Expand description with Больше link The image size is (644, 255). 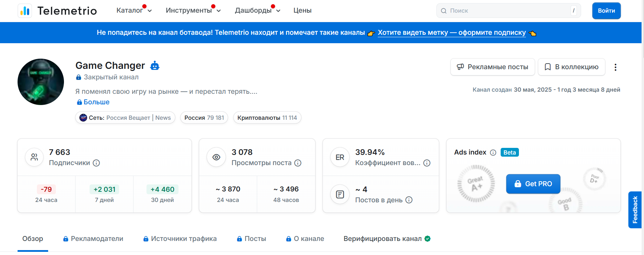tap(93, 102)
